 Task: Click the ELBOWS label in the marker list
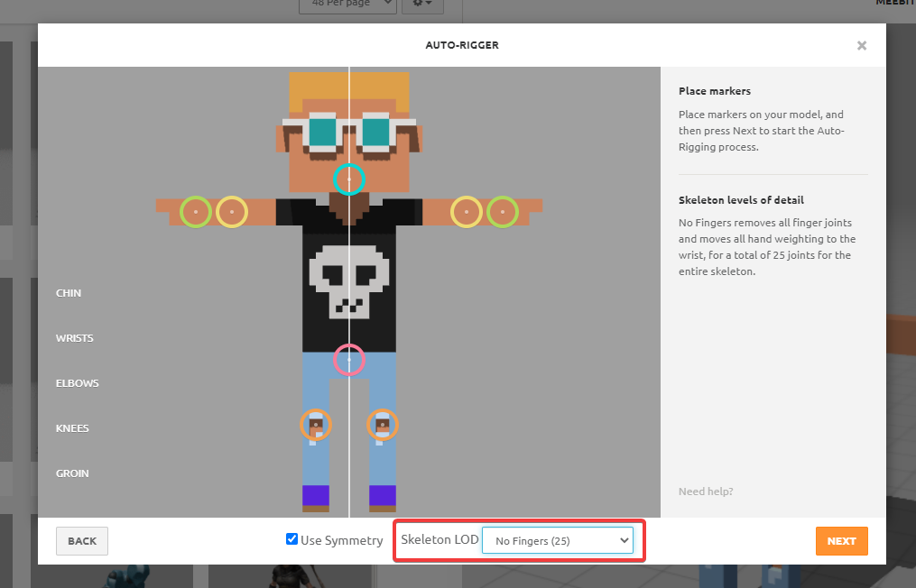pos(78,383)
